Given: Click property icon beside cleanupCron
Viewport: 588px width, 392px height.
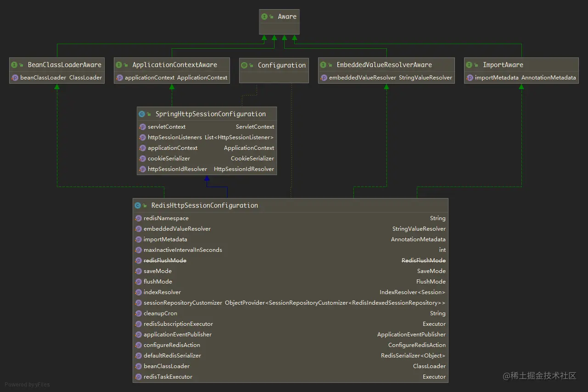Looking at the screenshot, I should 138,313.
